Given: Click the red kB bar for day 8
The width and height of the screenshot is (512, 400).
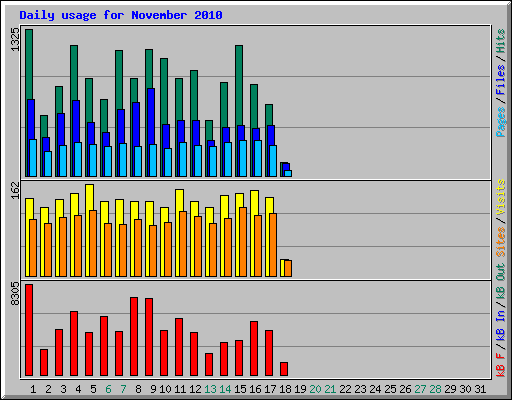Looking at the screenshot, I should [134, 337].
